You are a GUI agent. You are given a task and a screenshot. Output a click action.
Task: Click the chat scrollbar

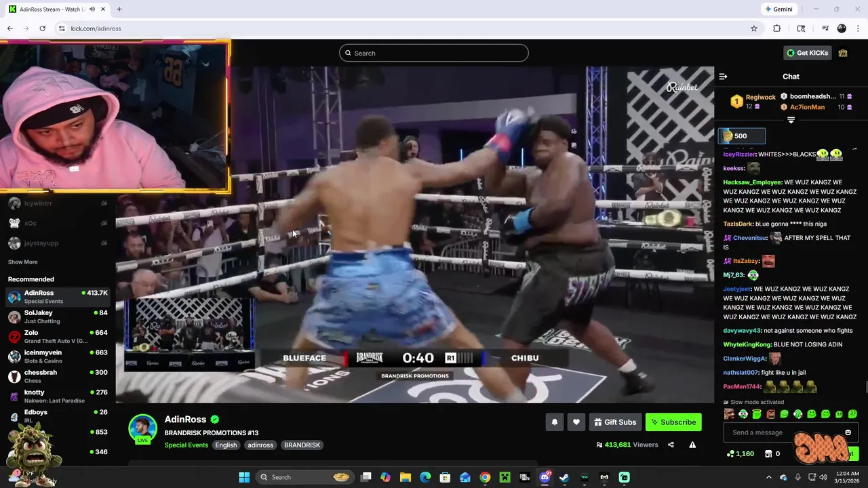pyautogui.click(x=865, y=388)
